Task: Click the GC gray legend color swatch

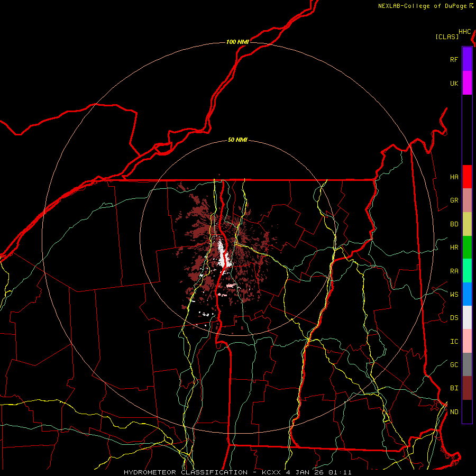Action: pos(467,364)
